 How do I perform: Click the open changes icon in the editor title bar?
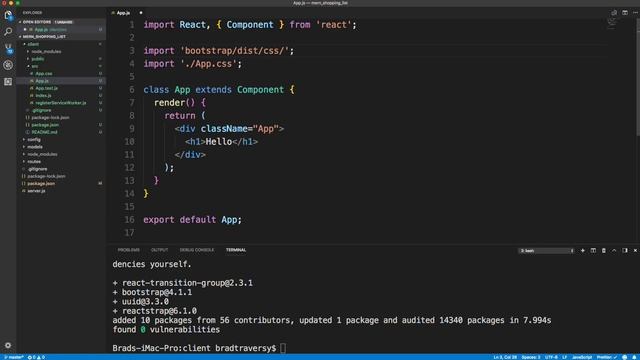[614, 13]
